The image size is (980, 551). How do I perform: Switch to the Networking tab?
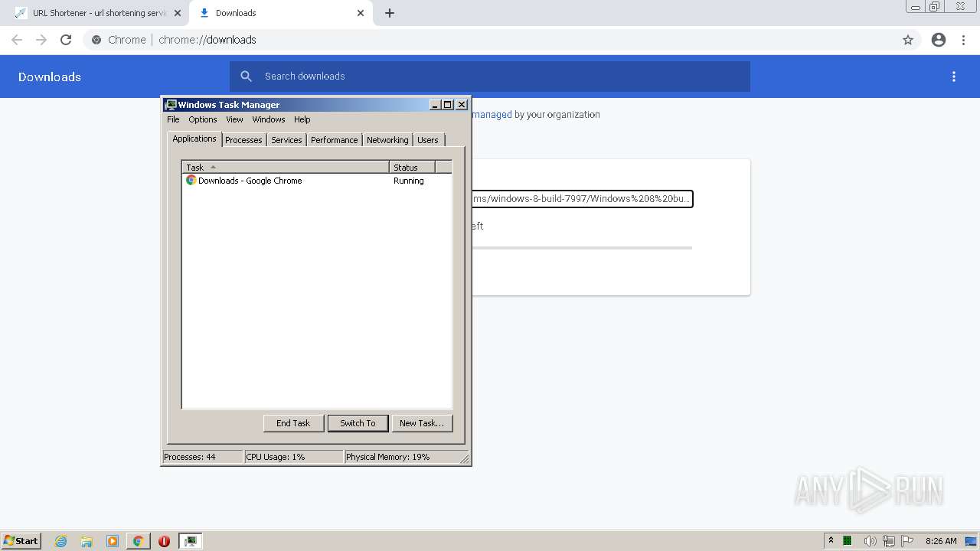[x=387, y=140]
